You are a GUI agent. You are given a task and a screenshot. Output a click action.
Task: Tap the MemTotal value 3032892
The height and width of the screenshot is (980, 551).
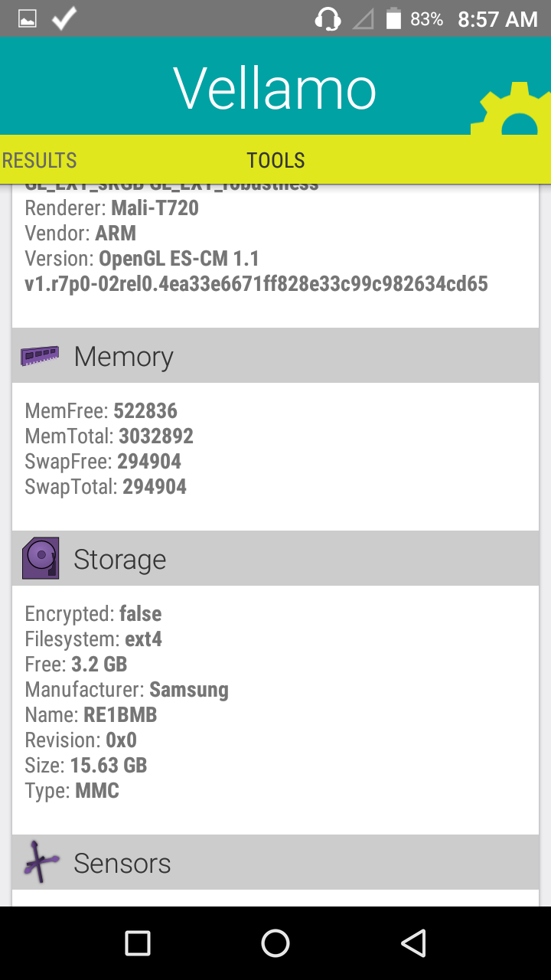pyautogui.click(x=156, y=436)
